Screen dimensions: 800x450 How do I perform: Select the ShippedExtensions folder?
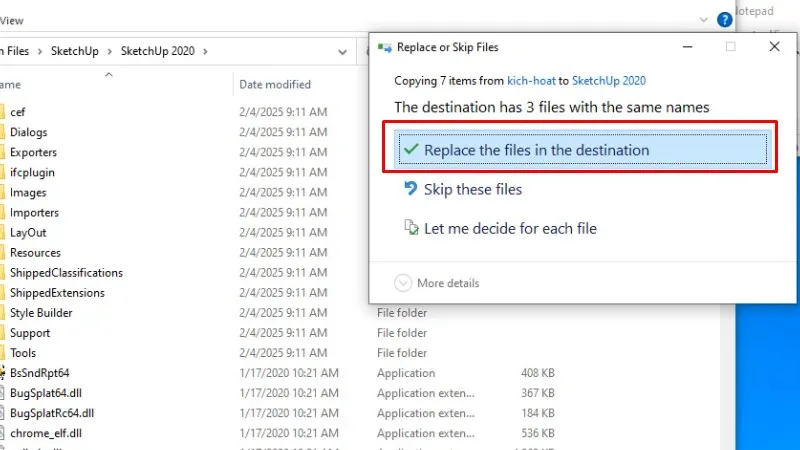(x=57, y=293)
